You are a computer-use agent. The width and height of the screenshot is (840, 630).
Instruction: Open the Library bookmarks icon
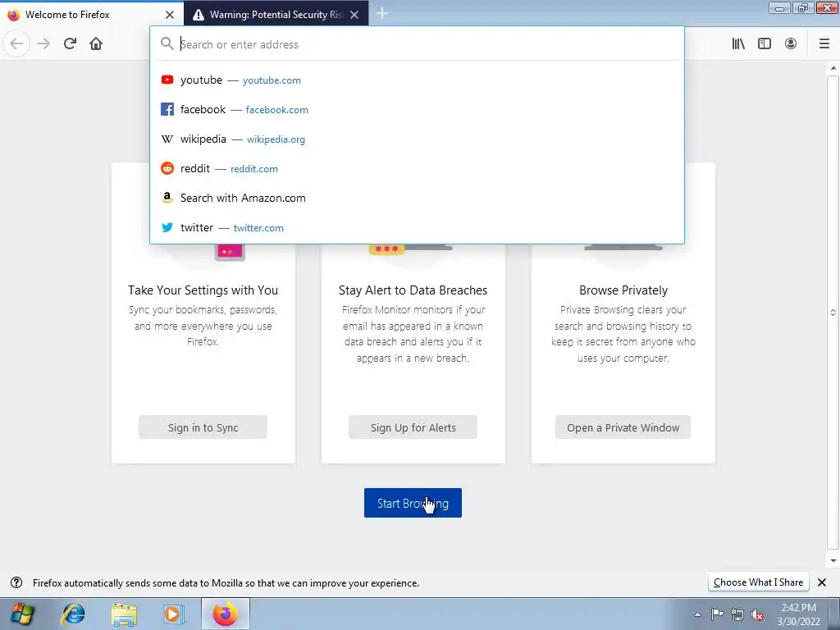click(x=738, y=44)
